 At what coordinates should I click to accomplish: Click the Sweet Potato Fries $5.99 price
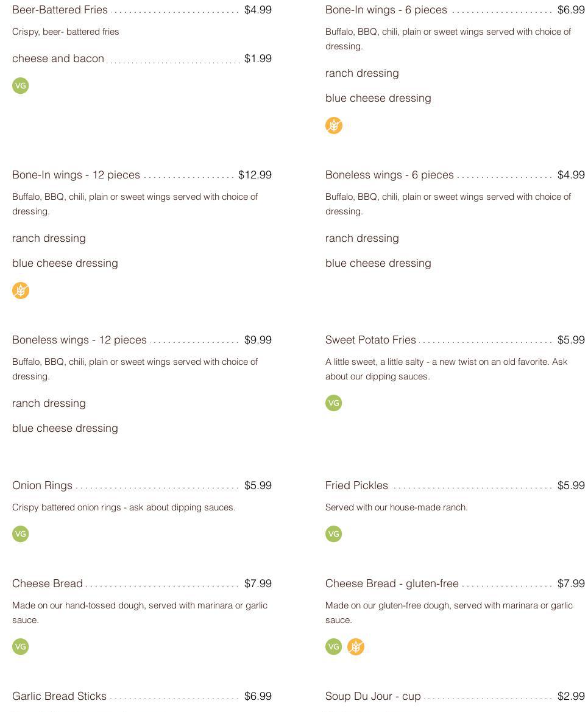571,340
